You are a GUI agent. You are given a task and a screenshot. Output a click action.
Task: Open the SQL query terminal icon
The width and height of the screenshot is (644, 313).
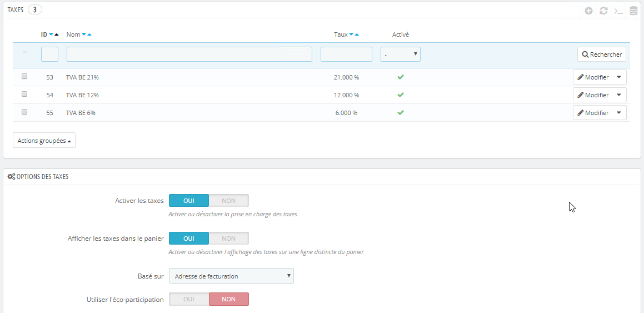[x=618, y=11]
